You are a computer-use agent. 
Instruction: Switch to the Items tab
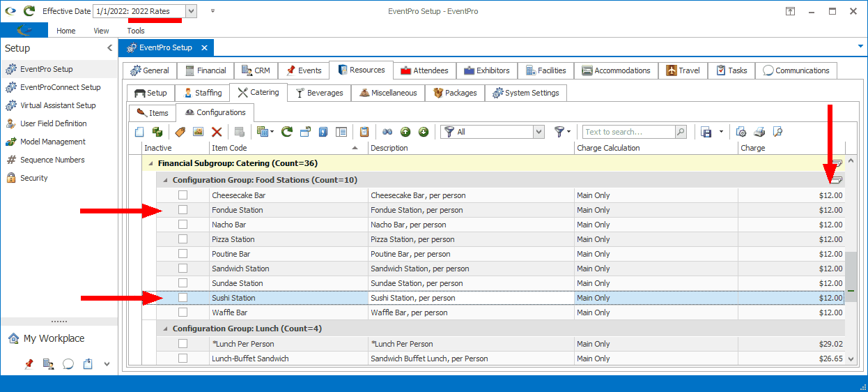pyautogui.click(x=153, y=112)
